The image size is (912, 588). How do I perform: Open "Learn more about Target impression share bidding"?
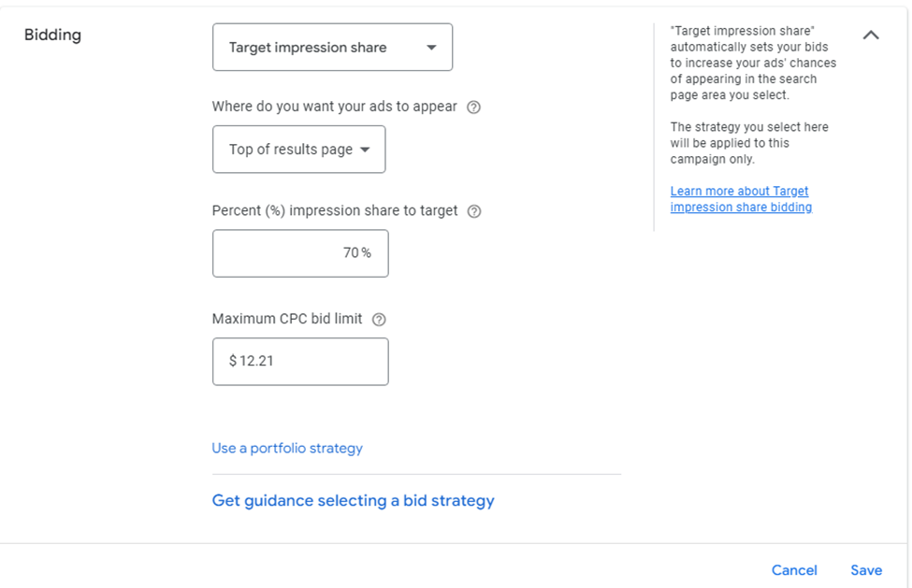(739, 198)
